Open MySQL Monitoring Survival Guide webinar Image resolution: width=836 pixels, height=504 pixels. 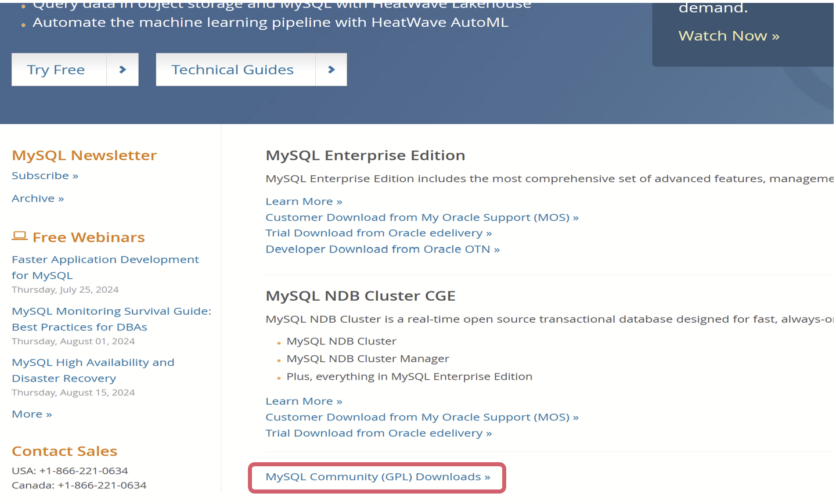[x=111, y=319]
